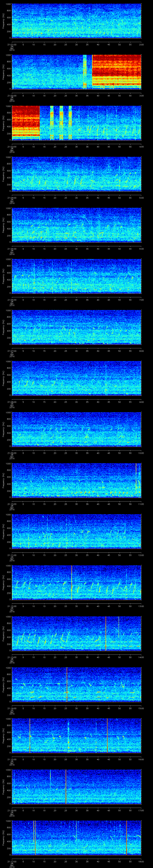Click the red line near 8 seconds in 21:15:00 panel
The image size is (153, 868).
coord(30,736)
